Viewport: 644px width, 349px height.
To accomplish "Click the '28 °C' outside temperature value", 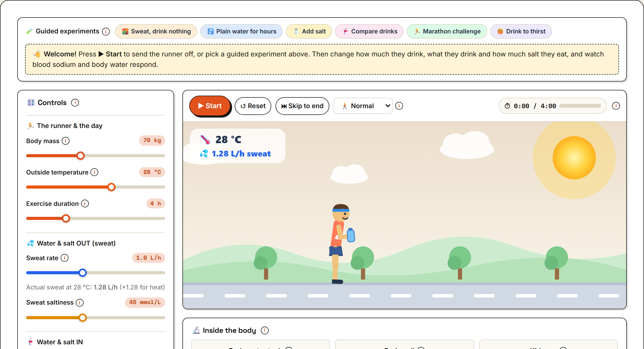I will tap(152, 172).
